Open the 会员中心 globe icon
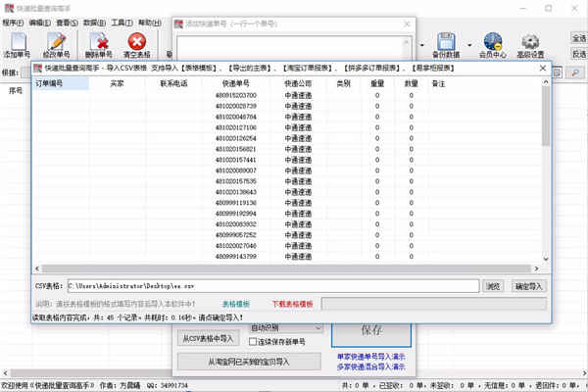The height and width of the screenshot is (392, 588). 493,41
